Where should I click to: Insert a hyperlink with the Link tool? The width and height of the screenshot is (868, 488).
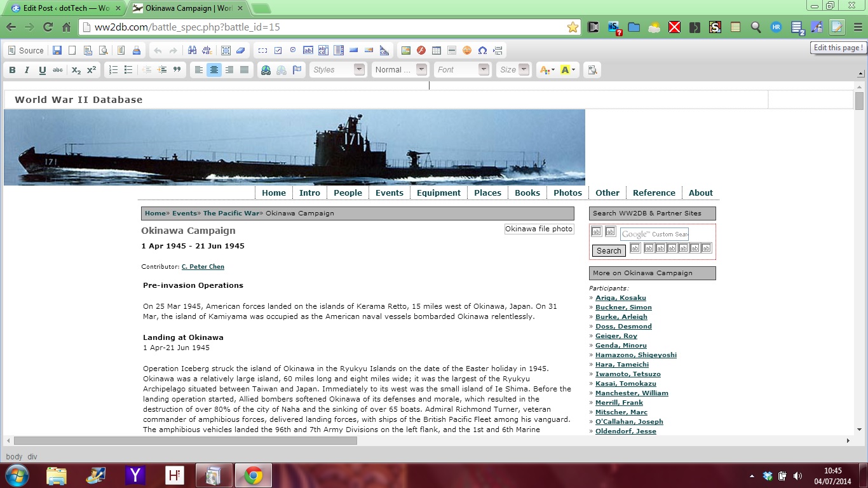266,70
